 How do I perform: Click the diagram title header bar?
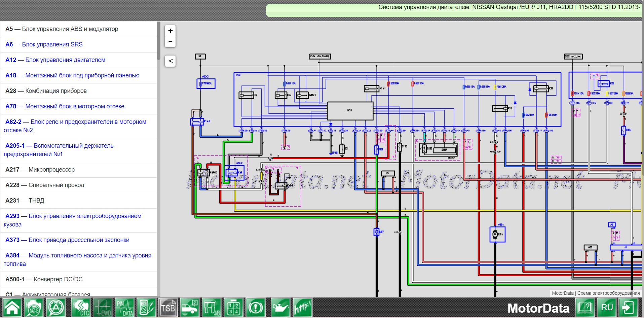click(453, 10)
